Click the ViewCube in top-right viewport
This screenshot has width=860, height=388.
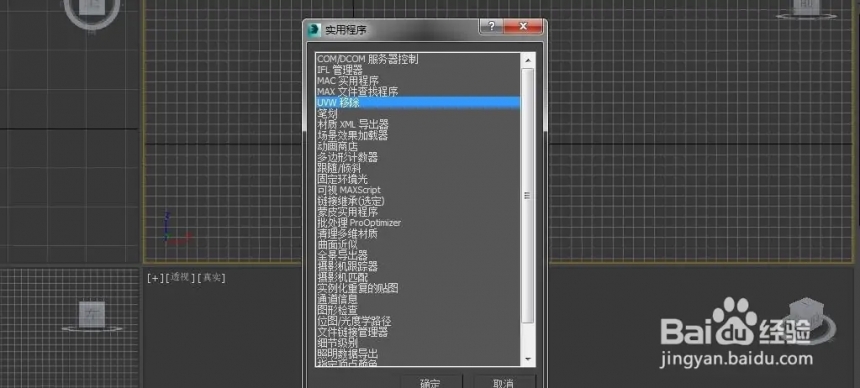[806, 7]
